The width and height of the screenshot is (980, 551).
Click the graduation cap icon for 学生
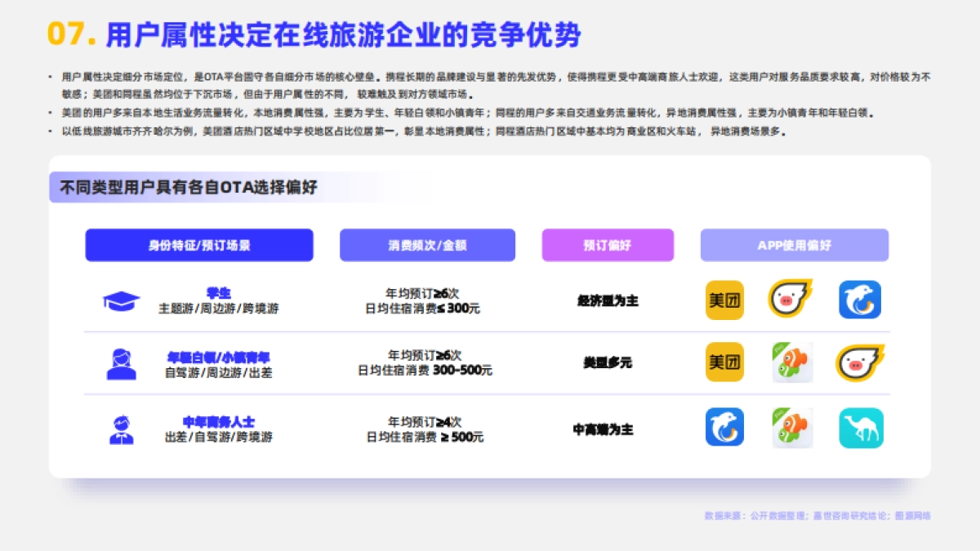122,300
